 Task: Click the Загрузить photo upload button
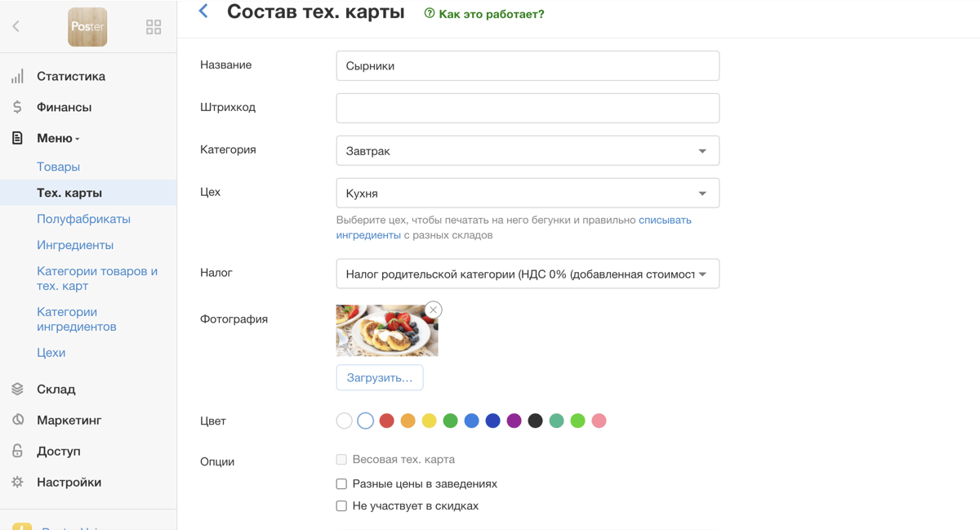point(379,377)
